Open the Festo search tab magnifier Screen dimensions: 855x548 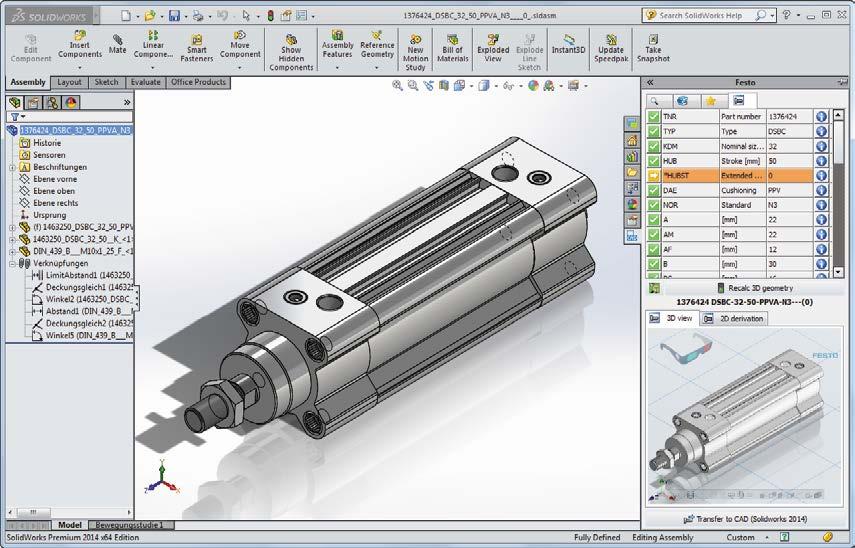655,101
